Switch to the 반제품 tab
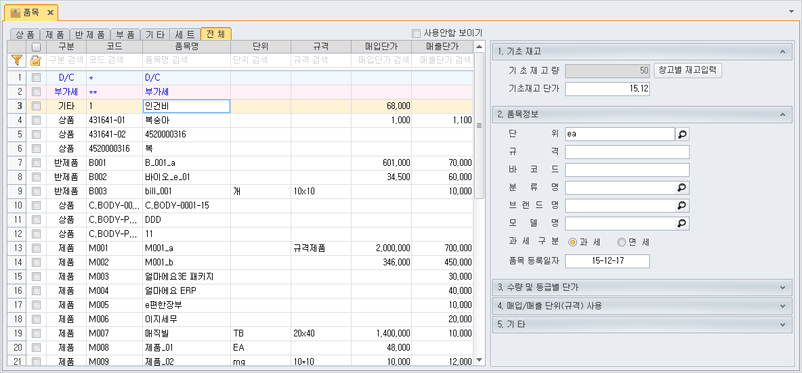802x373 pixels. coord(90,34)
